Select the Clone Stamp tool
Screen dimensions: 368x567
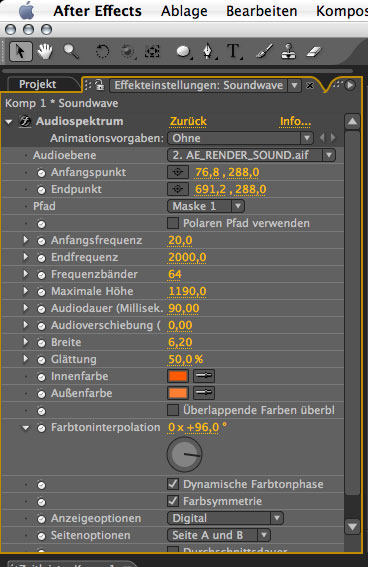[288, 51]
